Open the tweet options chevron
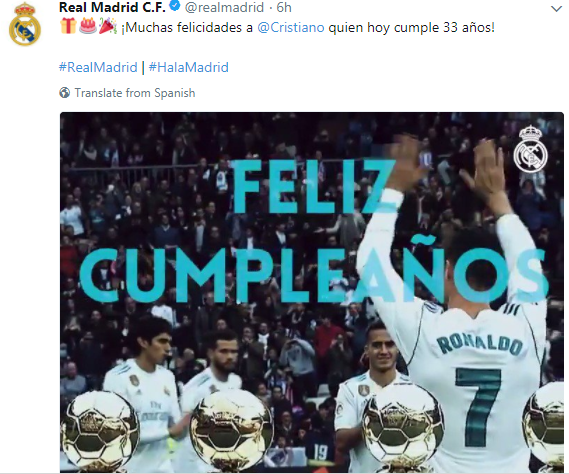Image resolution: width=569 pixels, height=474 pixels. (556, 9)
